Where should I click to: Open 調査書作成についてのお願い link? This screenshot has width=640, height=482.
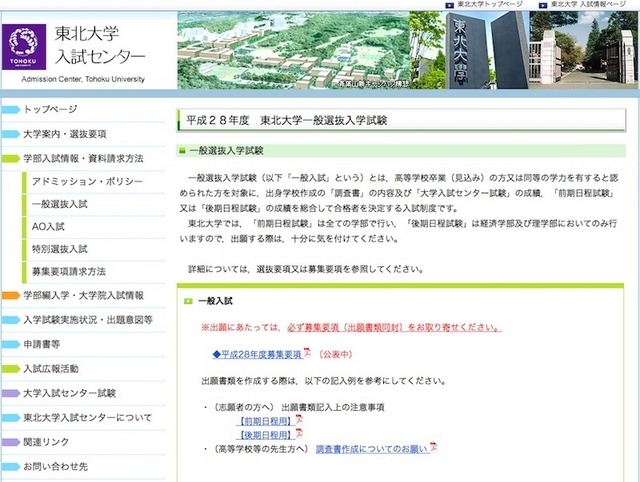pyautogui.click(x=372, y=449)
